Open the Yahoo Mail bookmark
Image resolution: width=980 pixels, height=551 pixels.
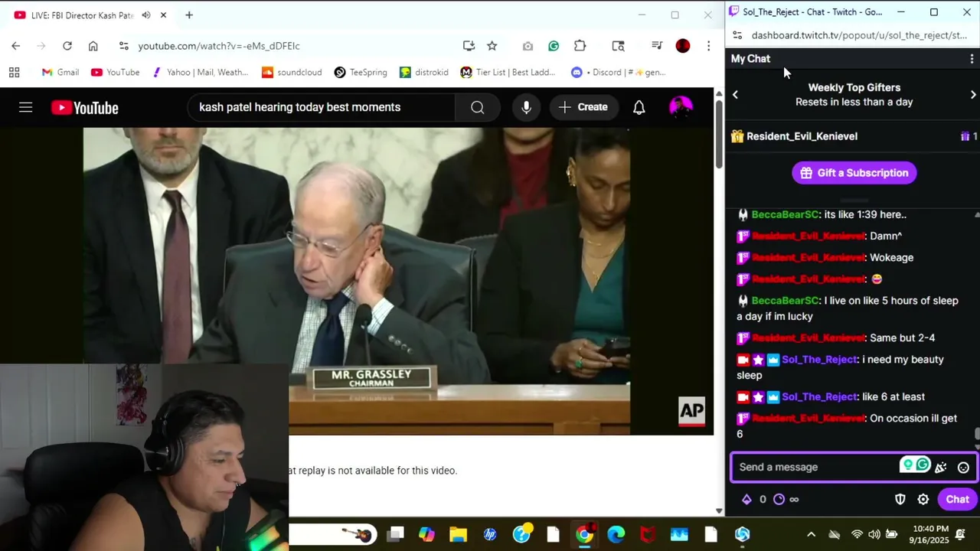(x=200, y=72)
